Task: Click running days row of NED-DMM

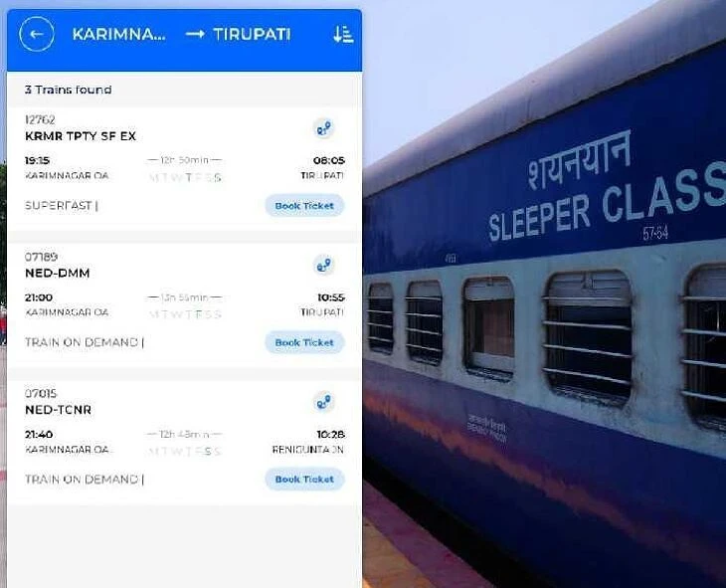Action: coord(185,314)
